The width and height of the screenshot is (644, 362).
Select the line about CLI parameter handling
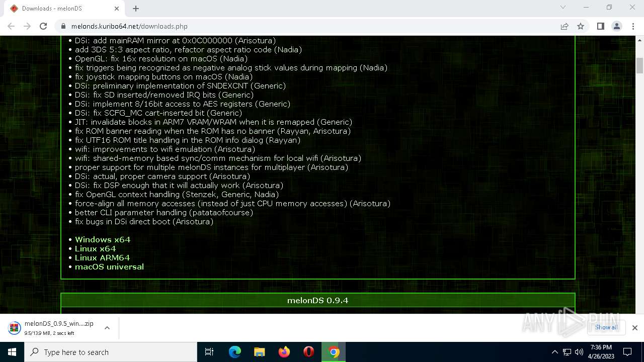[164, 213]
